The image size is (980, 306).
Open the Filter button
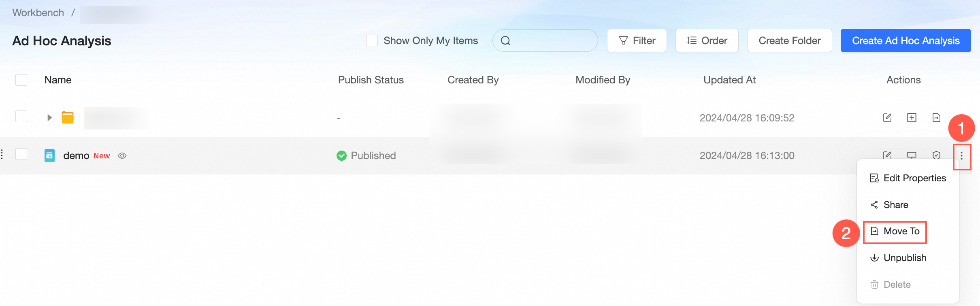tap(637, 40)
